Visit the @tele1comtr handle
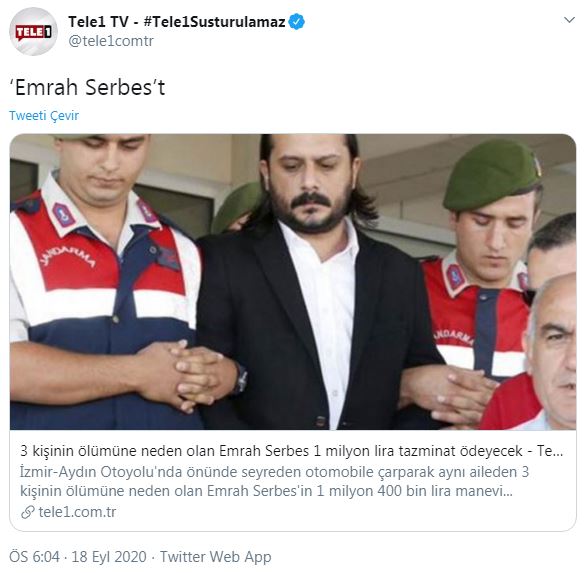The height and width of the screenshot is (573, 587). coord(111,41)
